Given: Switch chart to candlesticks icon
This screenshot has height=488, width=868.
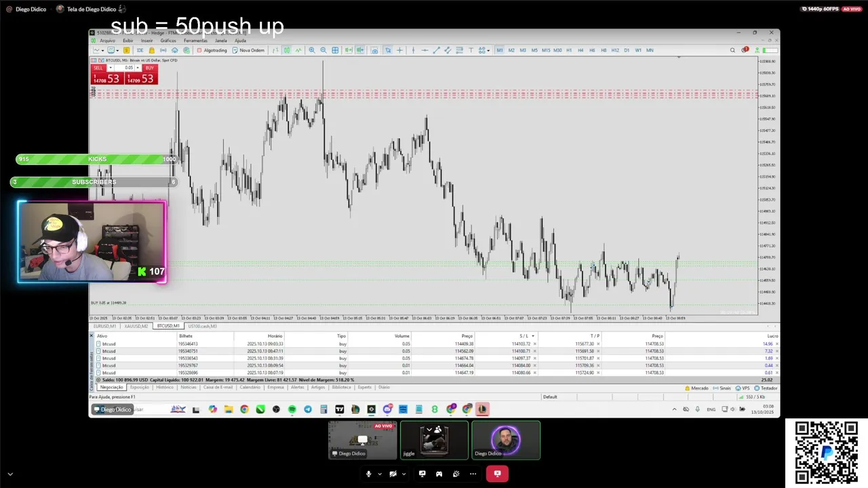Looking at the screenshot, I should tap(287, 50).
